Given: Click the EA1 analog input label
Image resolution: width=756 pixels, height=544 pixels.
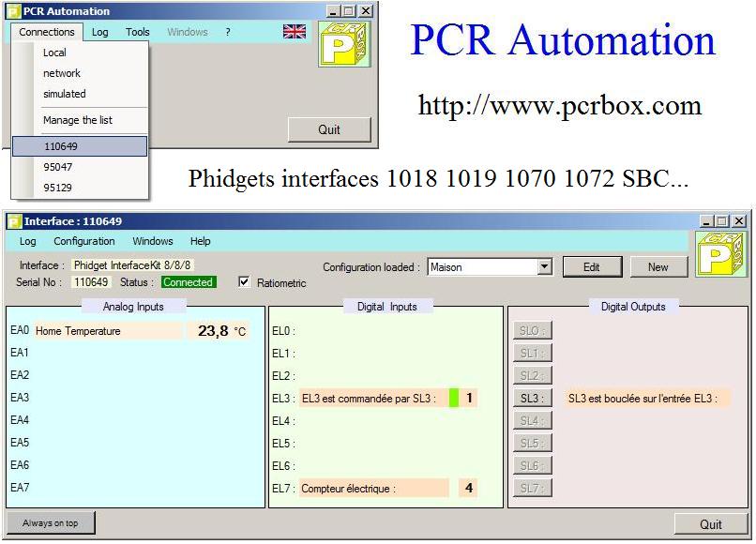Looking at the screenshot, I should pos(20,353).
